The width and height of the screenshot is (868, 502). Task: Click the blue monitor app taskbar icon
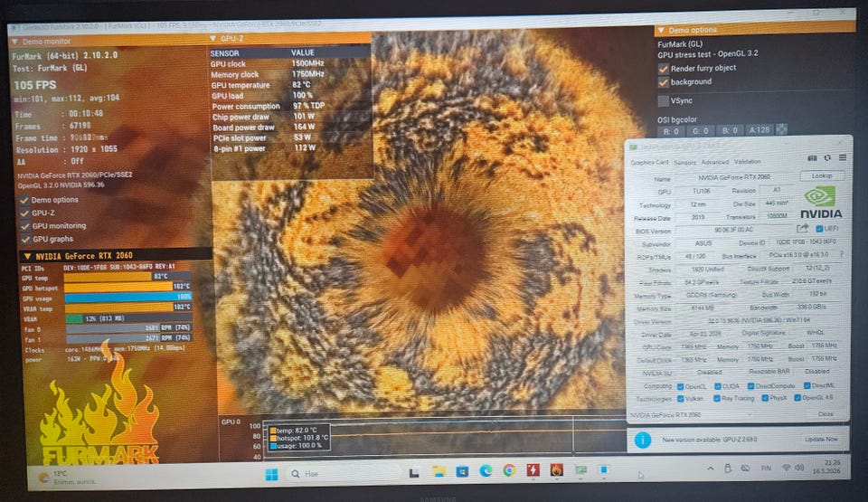click(604, 469)
